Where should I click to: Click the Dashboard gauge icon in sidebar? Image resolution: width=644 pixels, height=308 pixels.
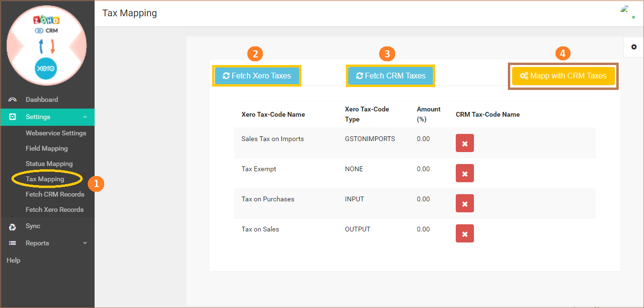(x=12, y=100)
